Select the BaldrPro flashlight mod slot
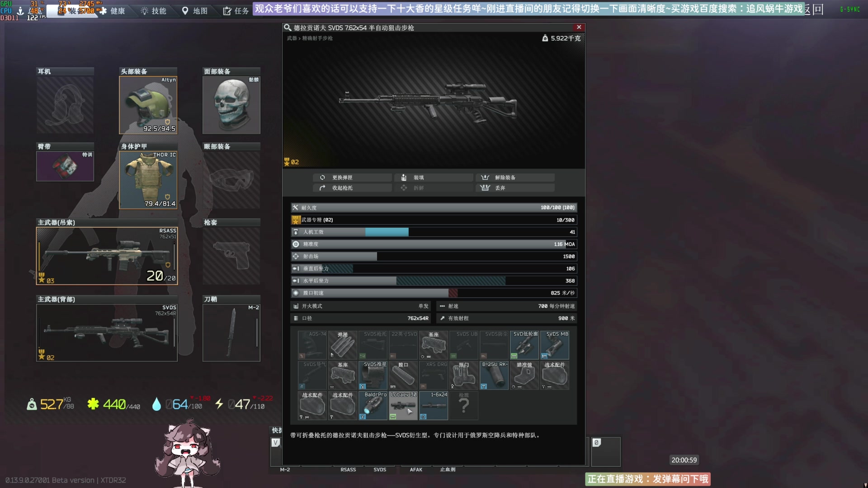The image size is (868, 488). pyautogui.click(x=373, y=405)
